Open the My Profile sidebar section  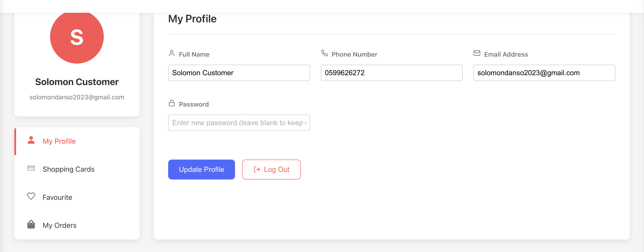pos(59,141)
